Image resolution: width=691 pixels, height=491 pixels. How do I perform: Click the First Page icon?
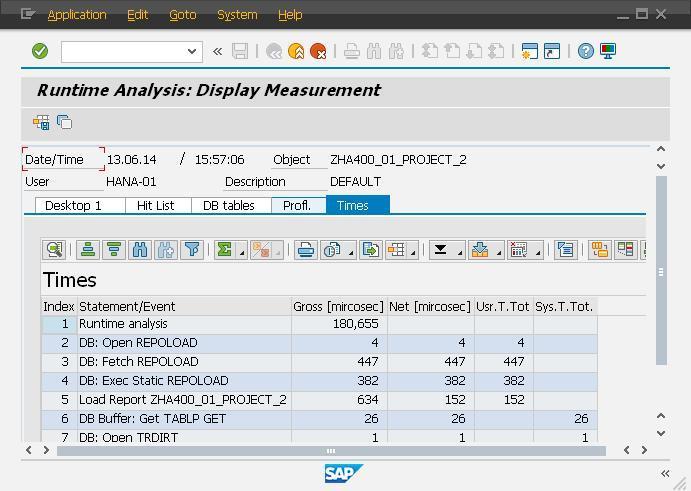[x=430, y=52]
